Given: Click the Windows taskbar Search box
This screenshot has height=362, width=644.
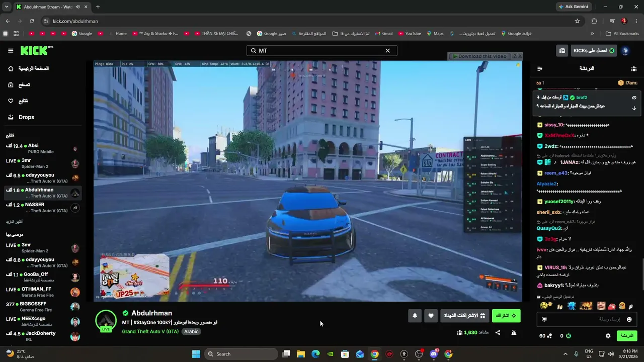Looking at the screenshot, I should click(242, 354).
